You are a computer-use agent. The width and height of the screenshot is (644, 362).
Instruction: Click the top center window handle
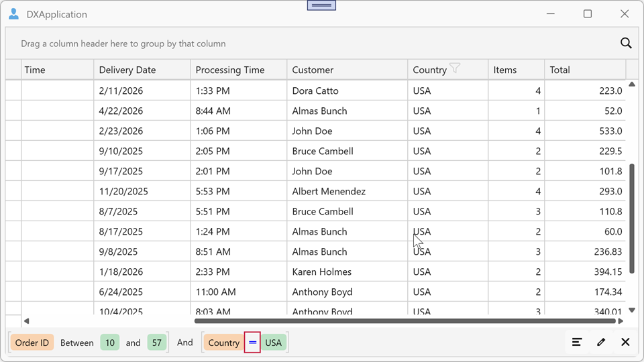pyautogui.click(x=321, y=5)
